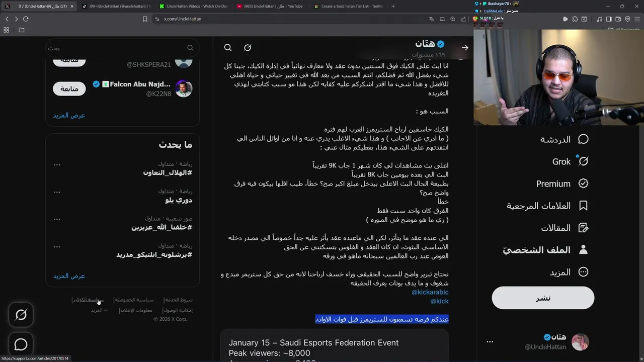This screenshot has width=644, height=362.
Task: Click the search magnifier on profile header
Action: pos(228,47)
